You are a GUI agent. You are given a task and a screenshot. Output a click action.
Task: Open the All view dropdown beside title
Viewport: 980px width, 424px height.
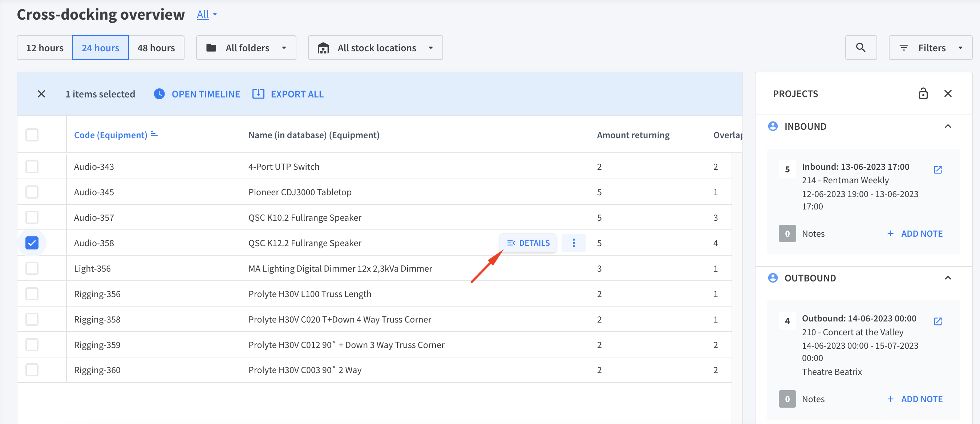click(x=207, y=15)
